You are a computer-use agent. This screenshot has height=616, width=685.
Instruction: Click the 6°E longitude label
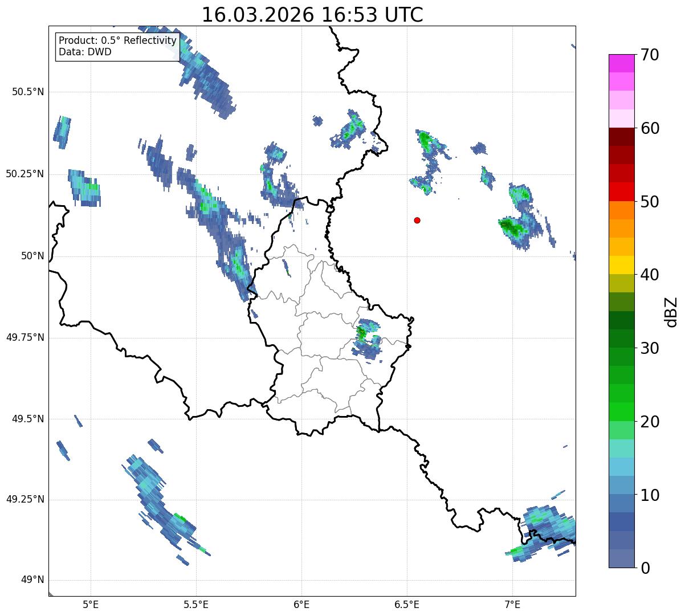[x=301, y=604]
